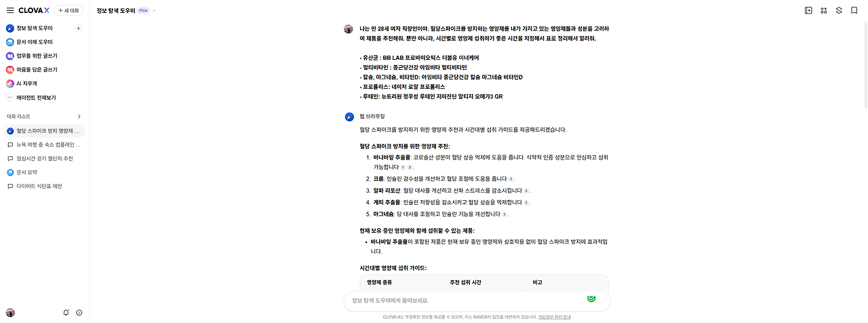
Task: Click the notification bell icon
Action: click(x=66, y=312)
